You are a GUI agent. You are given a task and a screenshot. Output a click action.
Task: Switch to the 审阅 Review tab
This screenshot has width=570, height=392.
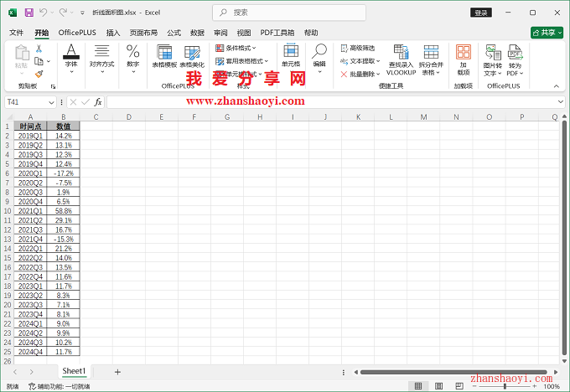point(220,33)
